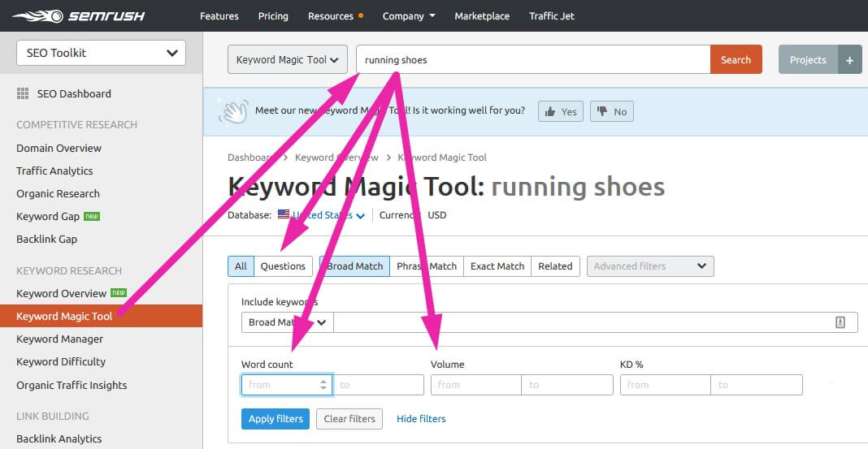Open the Features menu
The width and height of the screenshot is (868, 449).
point(219,16)
